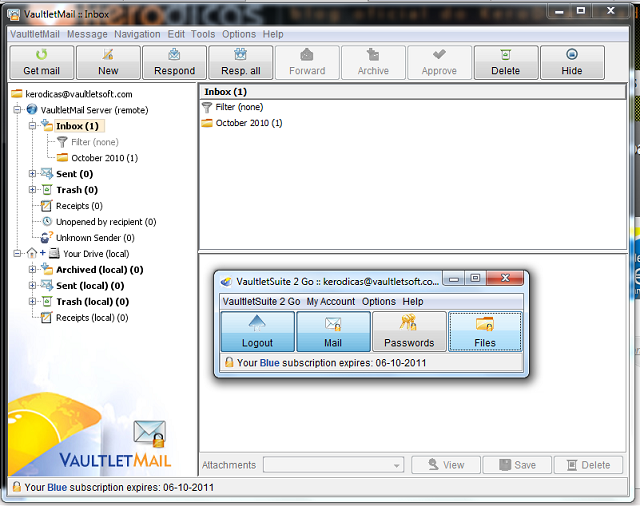Click the VaultletMail title bar icon
The width and height of the screenshot is (640, 506).
(14, 15)
